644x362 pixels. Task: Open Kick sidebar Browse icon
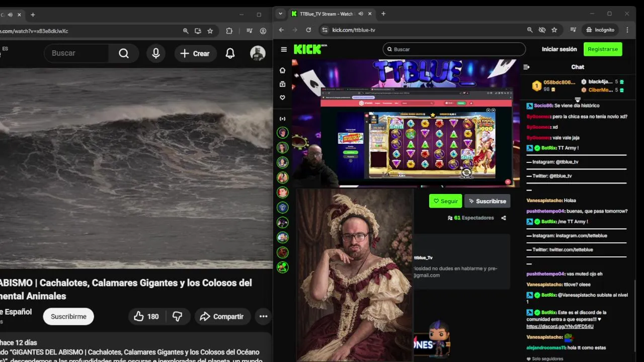(x=283, y=84)
